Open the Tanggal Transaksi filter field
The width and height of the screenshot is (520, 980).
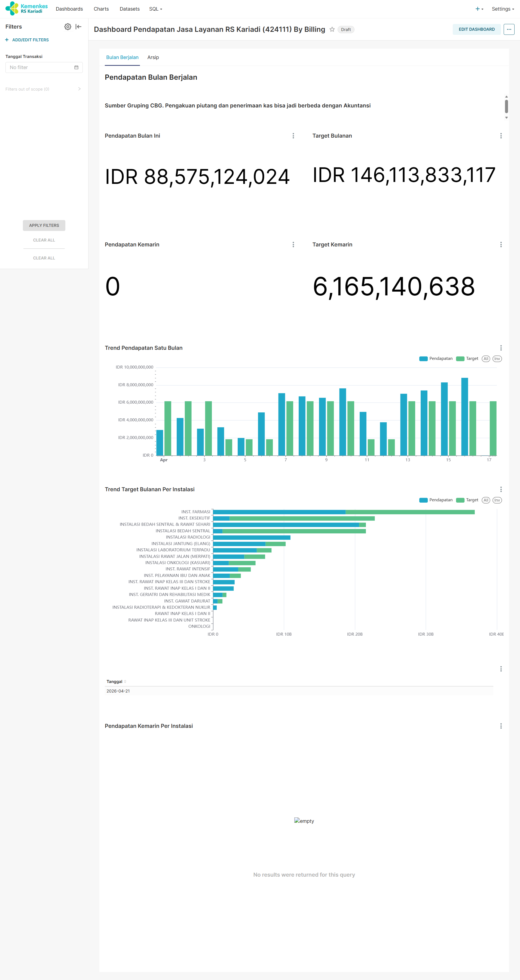[x=44, y=67]
